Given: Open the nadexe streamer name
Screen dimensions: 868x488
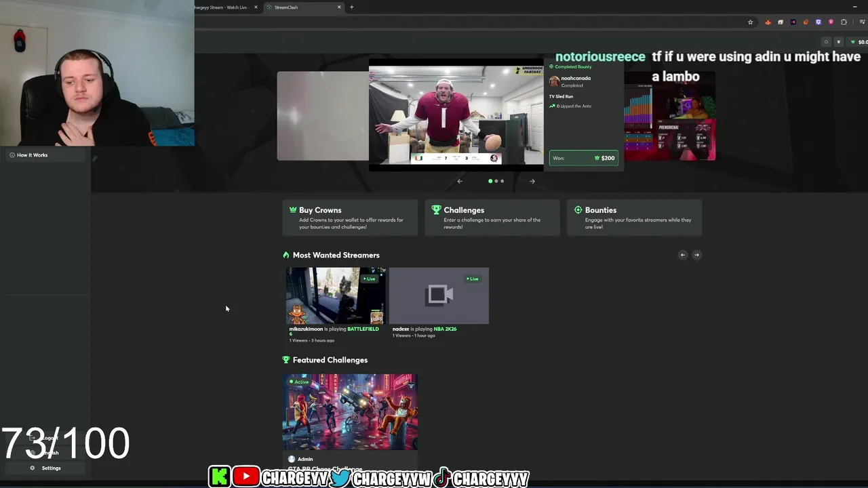Looking at the screenshot, I should tap(401, 329).
